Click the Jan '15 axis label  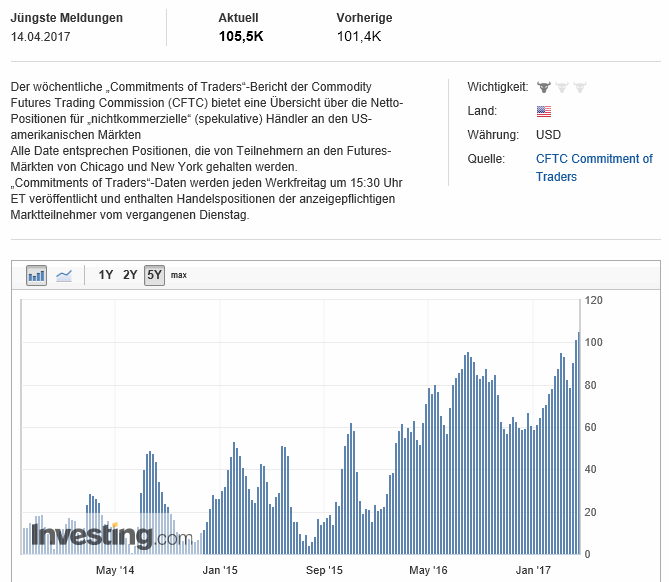click(x=220, y=570)
